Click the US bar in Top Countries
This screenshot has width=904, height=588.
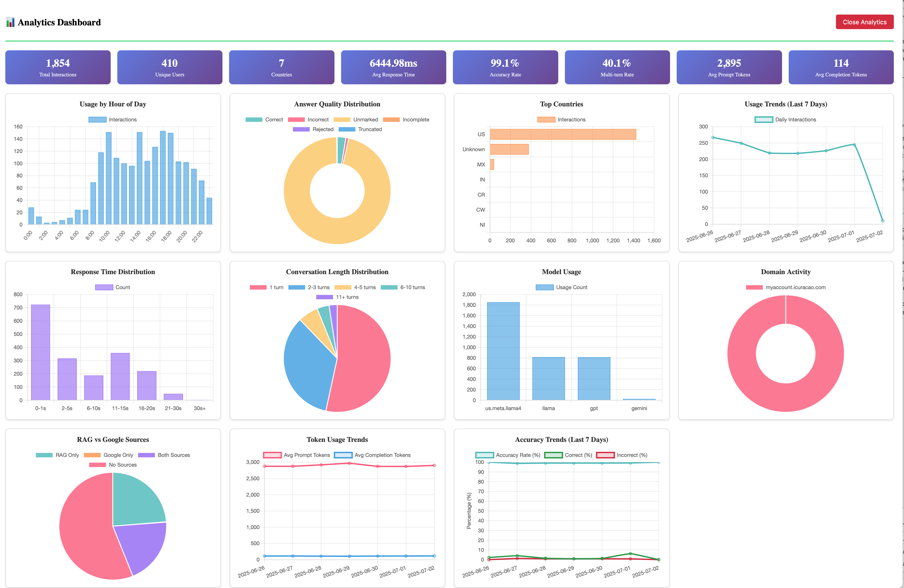click(x=562, y=134)
